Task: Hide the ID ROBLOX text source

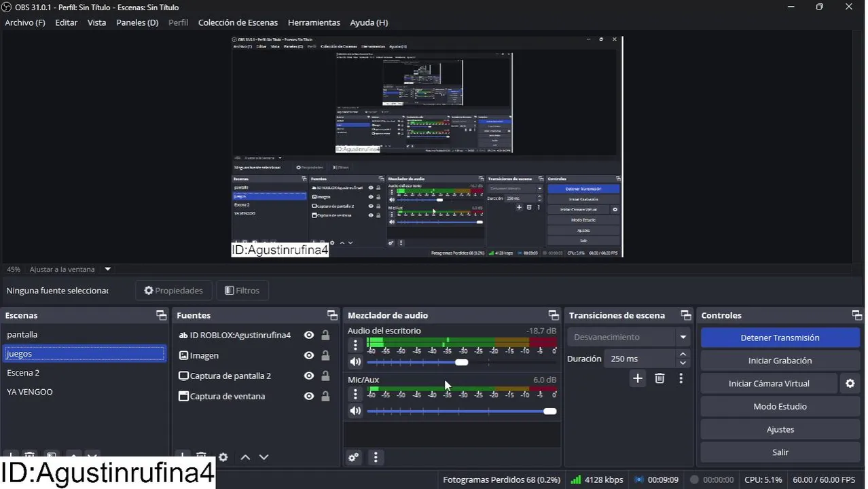Action: point(309,335)
